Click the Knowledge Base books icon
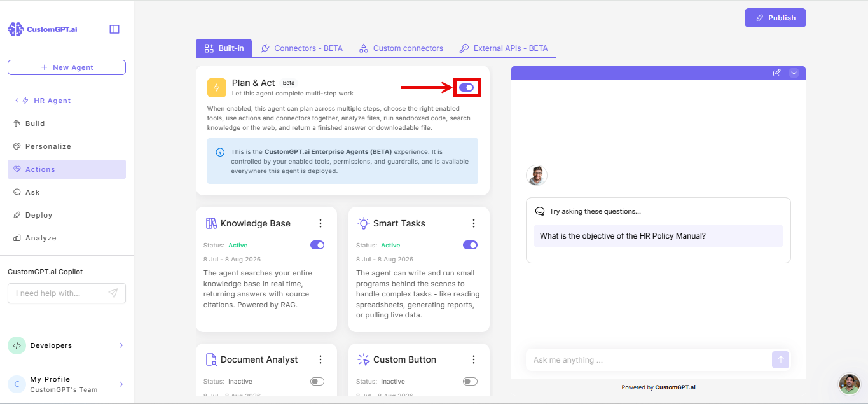Screen dimensions: 868x404 click(x=211, y=223)
